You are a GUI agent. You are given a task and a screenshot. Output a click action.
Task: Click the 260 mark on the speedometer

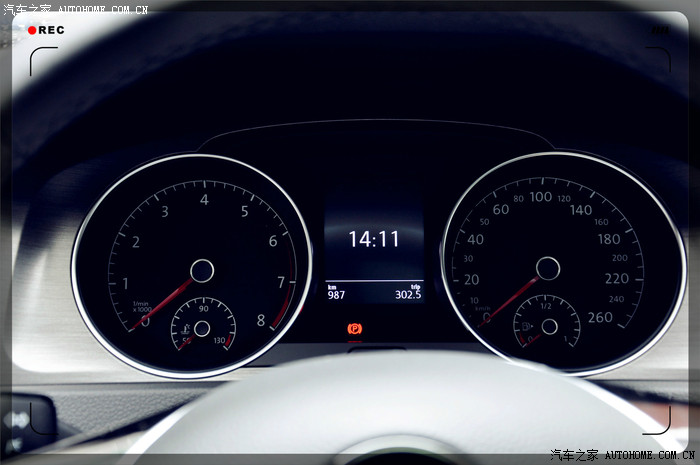tap(600, 318)
